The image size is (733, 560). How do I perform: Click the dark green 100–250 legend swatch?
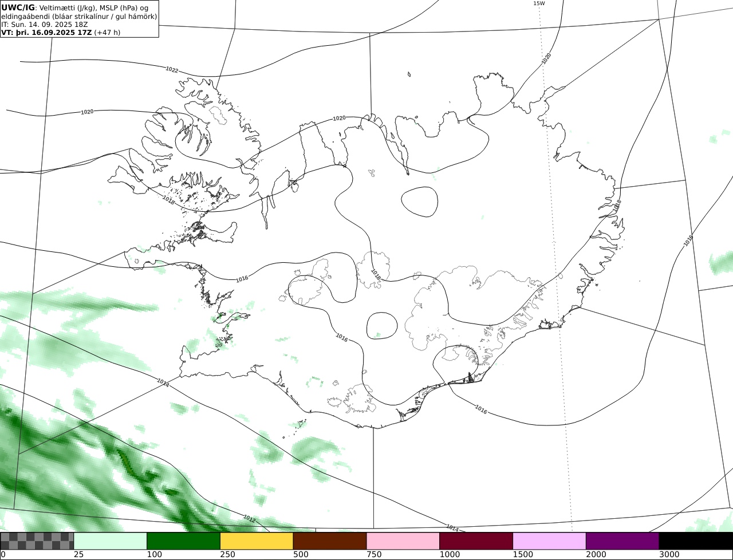(x=184, y=541)
